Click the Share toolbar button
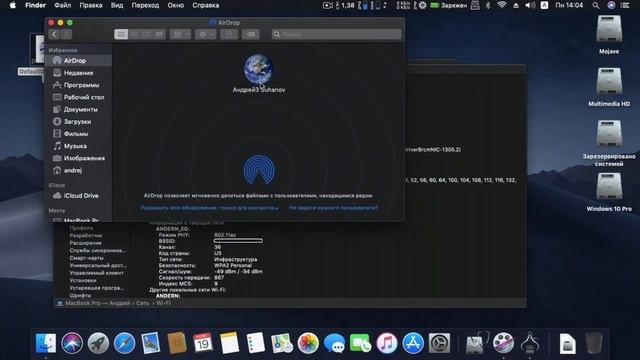The height and width of the screenshot is (360, 640). coord(229,34)
